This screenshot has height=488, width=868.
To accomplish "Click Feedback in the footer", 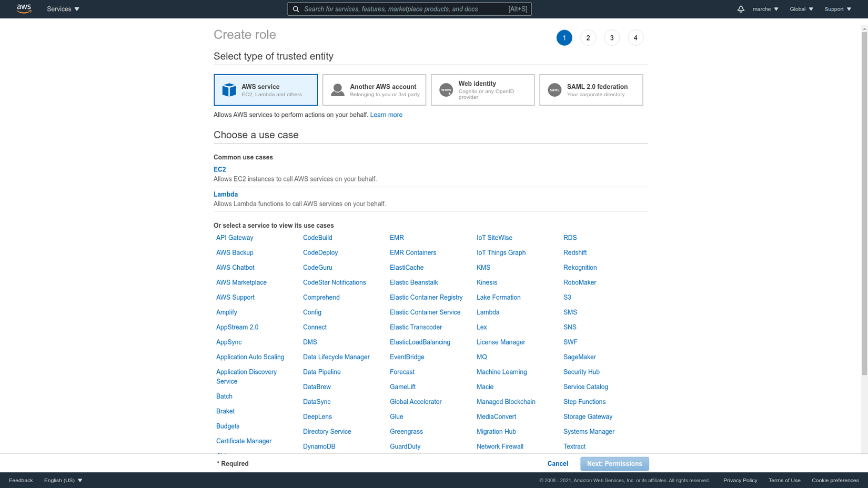I will pyautogui.click(x=21, y=480).
